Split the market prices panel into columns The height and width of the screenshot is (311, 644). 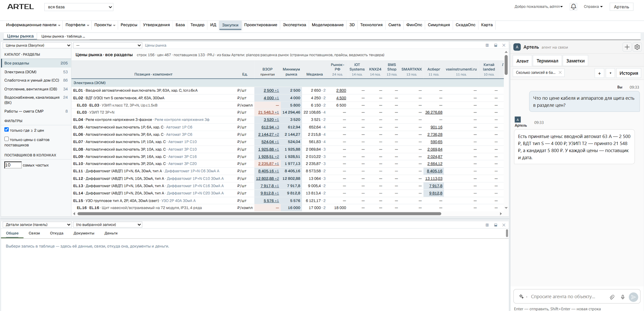point(487,45)
